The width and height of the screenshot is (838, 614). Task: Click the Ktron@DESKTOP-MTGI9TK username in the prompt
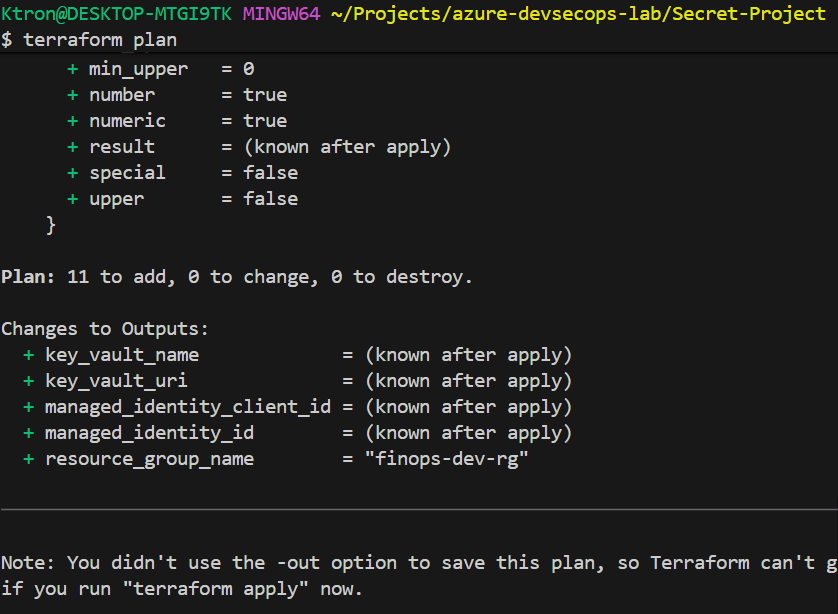[116, 14]
